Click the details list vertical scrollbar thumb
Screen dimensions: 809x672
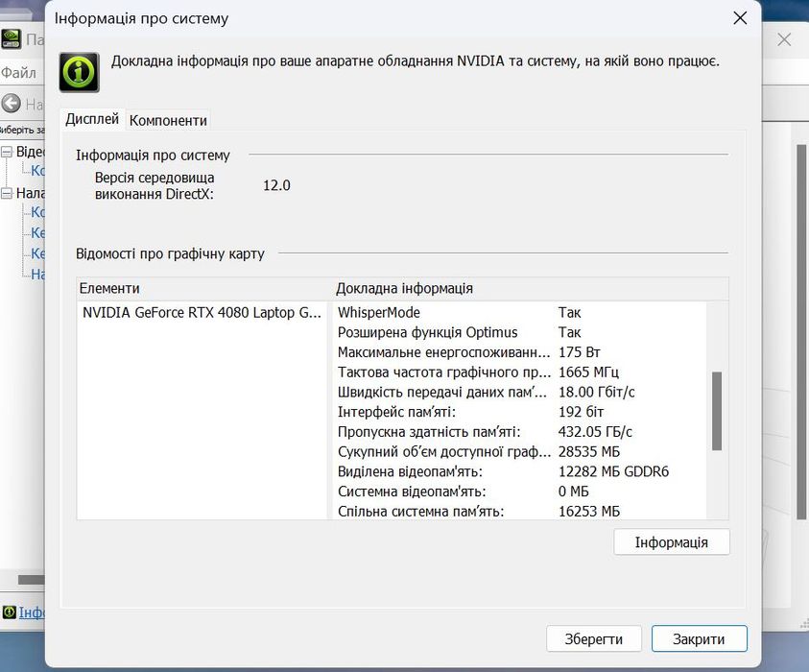(717, 411)
